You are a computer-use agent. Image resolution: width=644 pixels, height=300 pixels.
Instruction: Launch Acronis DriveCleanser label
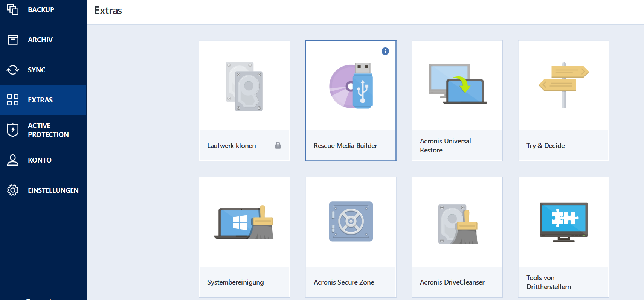coord(452,282)
